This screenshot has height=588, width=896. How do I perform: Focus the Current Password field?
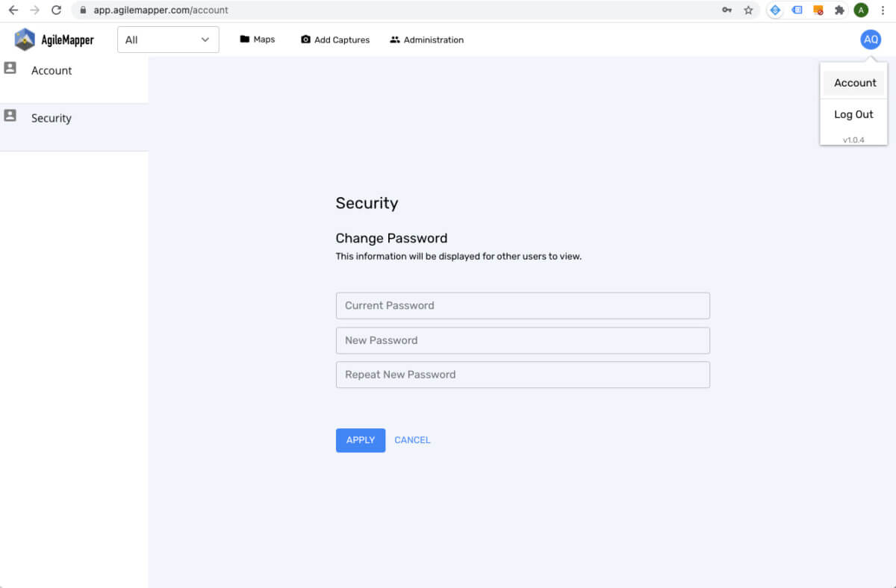point(523,306)
